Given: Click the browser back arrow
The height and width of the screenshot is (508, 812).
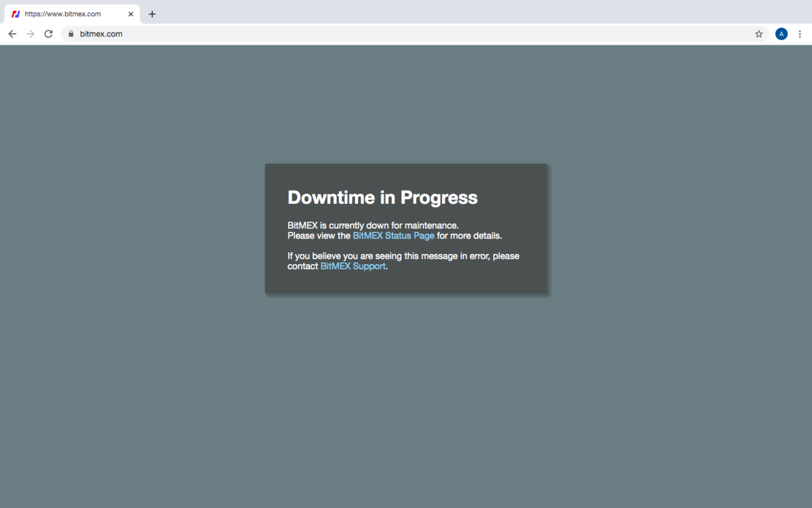Looking at the screenshot, I should click(x=12, y=34).
